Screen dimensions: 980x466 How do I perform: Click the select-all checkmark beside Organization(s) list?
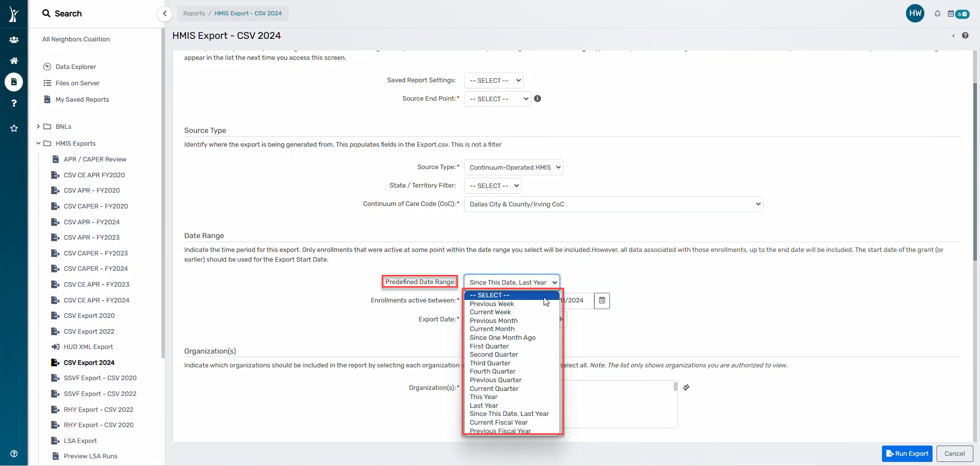[686, 387]
